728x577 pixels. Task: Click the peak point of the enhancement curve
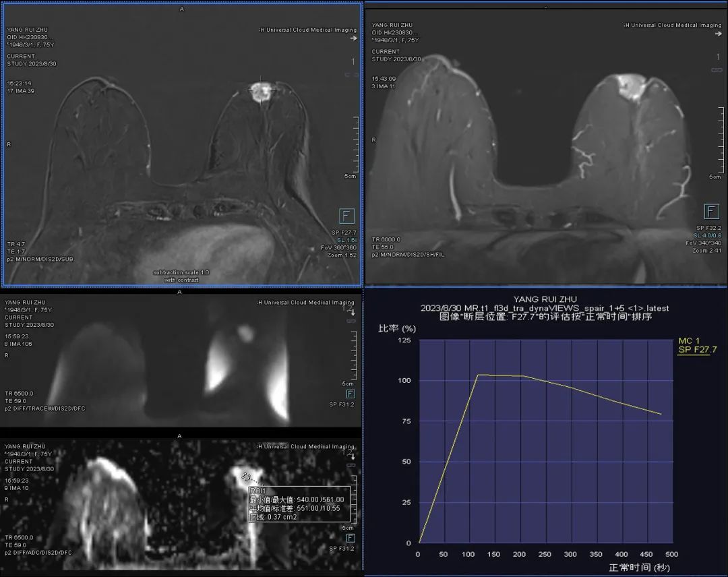point(478,375)
